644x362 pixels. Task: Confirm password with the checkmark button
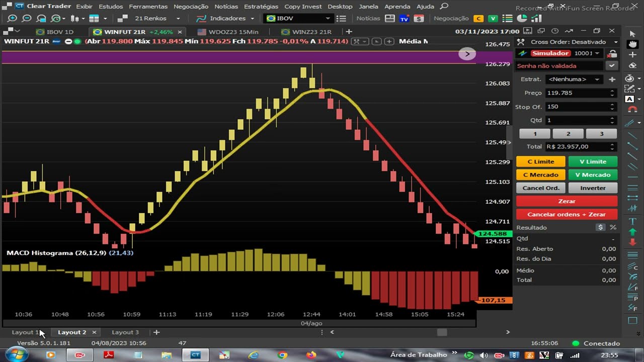[x=612, y=66]
